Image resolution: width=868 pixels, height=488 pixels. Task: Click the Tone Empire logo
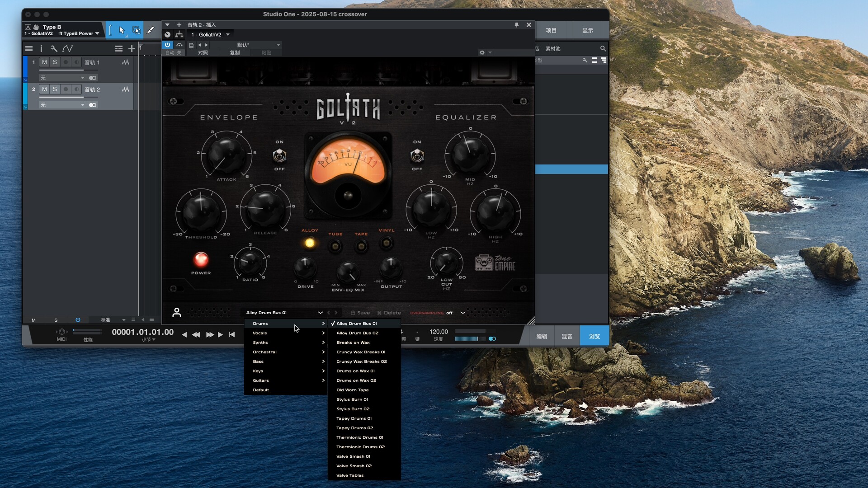(x=495, y=263)
